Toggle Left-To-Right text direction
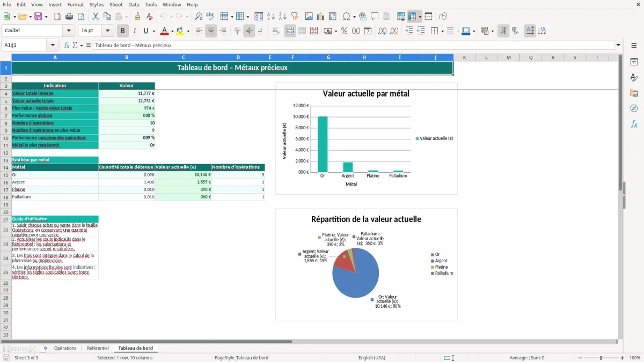Viewport: 644px width, 362px height. pos(503,31)
